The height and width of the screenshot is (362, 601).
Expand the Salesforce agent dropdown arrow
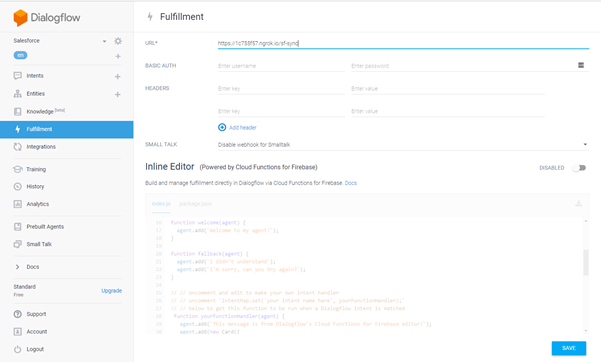[104, 41]
